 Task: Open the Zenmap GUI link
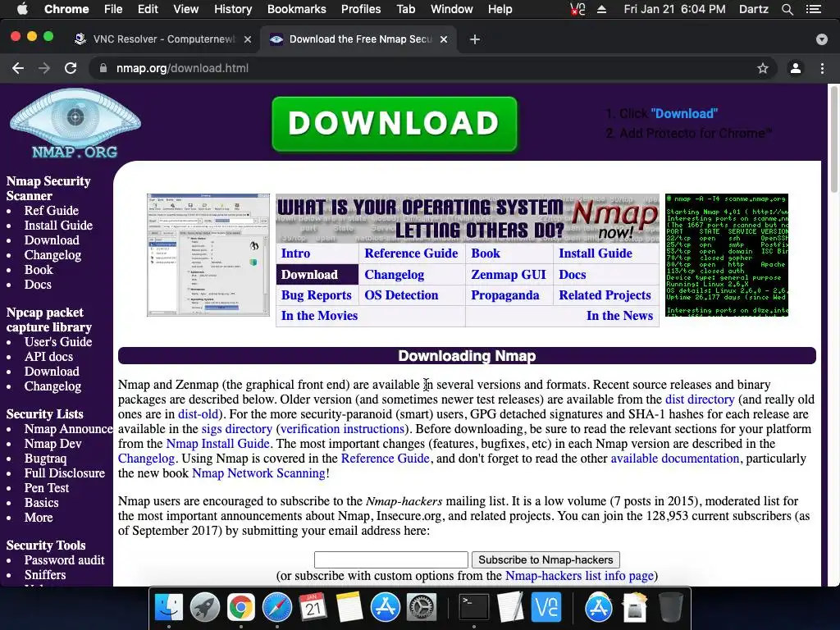pos(509,275)
